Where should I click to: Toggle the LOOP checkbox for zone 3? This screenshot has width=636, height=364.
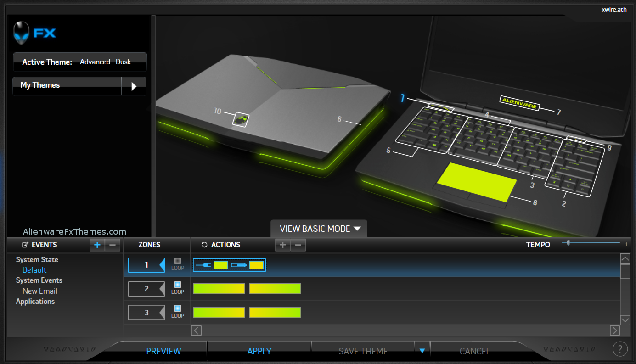(178, 308)
